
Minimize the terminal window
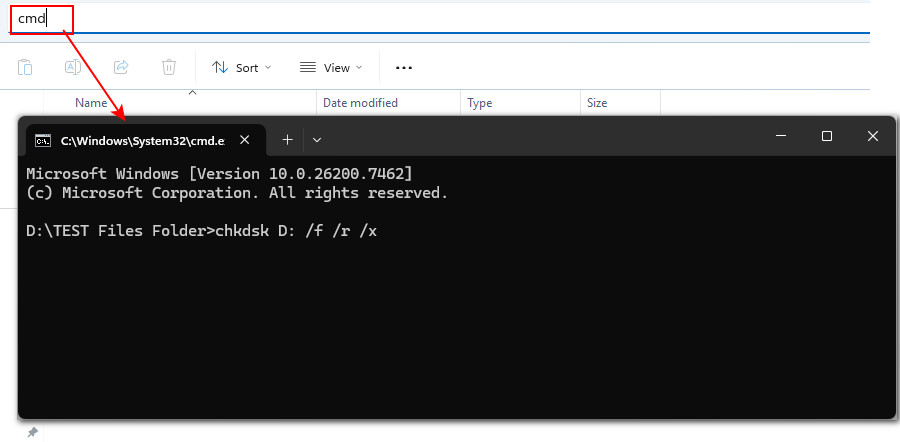781,136
